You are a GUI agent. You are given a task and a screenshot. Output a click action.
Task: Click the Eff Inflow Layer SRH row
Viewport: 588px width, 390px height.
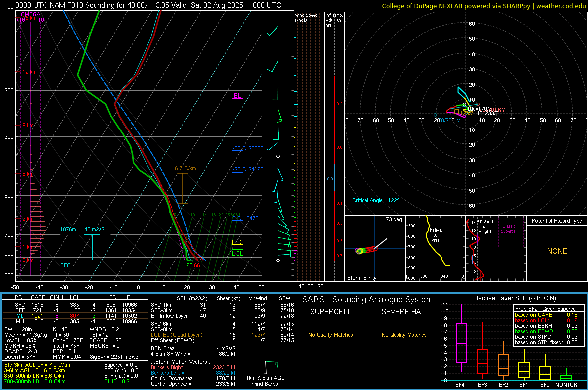pyautogui.click(x=222, y=316)
